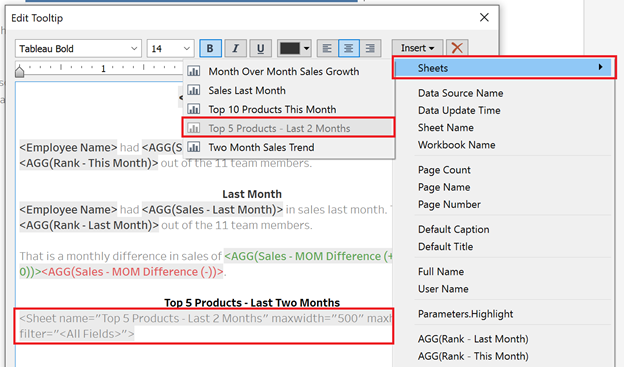The image size is (624, 367).
Task: Click chart icon beside Sales Last Month
Action: [x=194, y=90]
